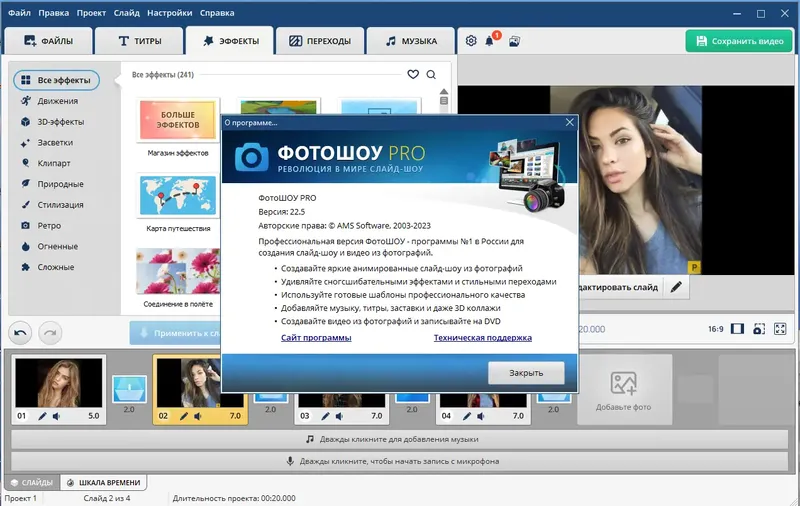Select the Сложные category
Screen dimensions: 800x506
(x=47, y=267)
